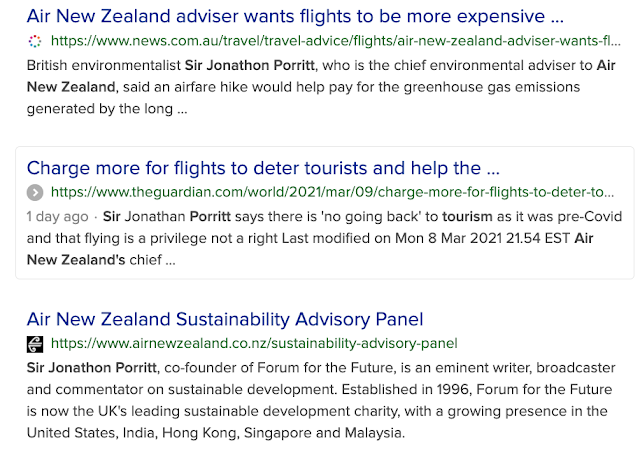This screenshot has height=453, width=640.
Task: Click the news.com.au colorful dotted favicon
Action: [x=35, y=41]
